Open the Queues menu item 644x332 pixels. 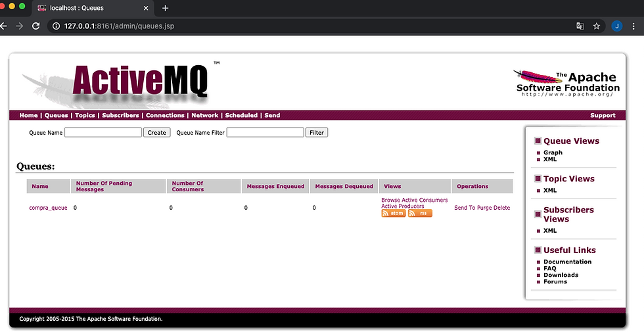click(x=57, y=116)
